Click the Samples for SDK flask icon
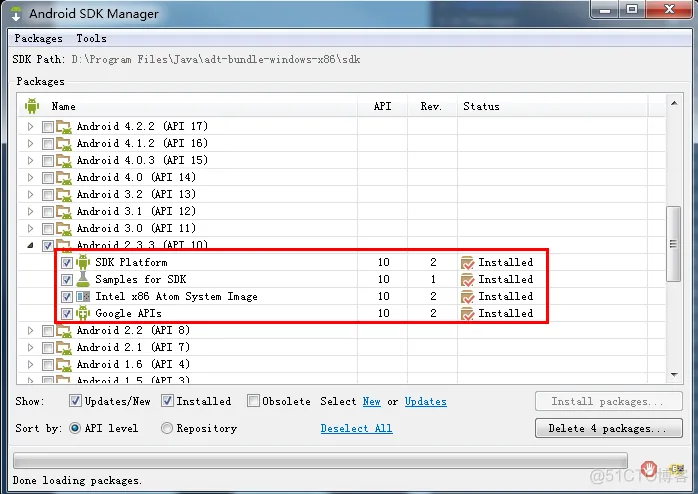 83,279
